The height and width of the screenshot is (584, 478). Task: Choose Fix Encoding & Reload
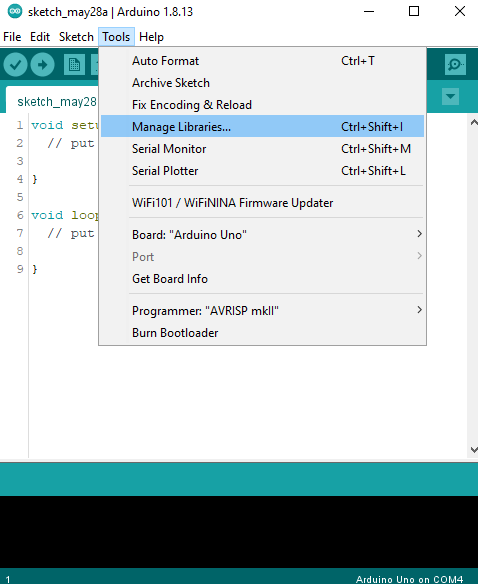coord(262,105)
